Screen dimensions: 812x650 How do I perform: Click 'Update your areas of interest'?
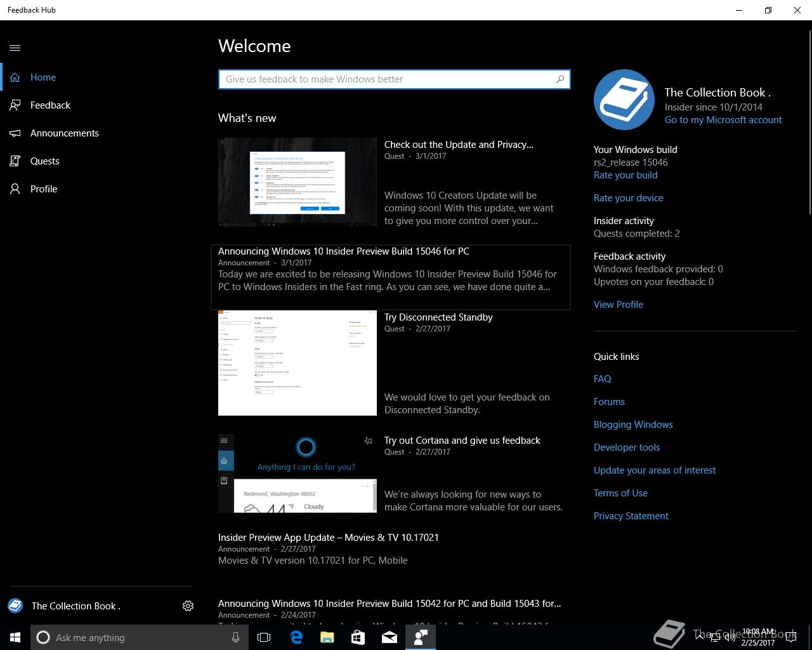655,470
